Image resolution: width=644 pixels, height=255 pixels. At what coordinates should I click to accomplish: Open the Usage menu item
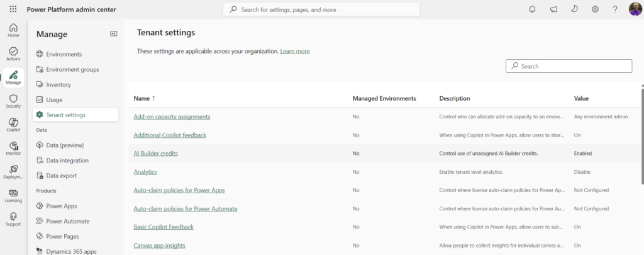75,99
